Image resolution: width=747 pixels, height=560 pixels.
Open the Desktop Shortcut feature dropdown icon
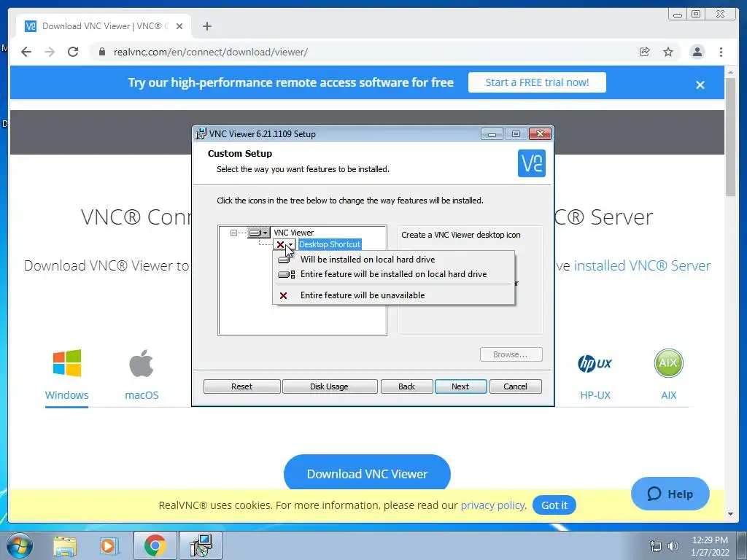click(285, 245)
